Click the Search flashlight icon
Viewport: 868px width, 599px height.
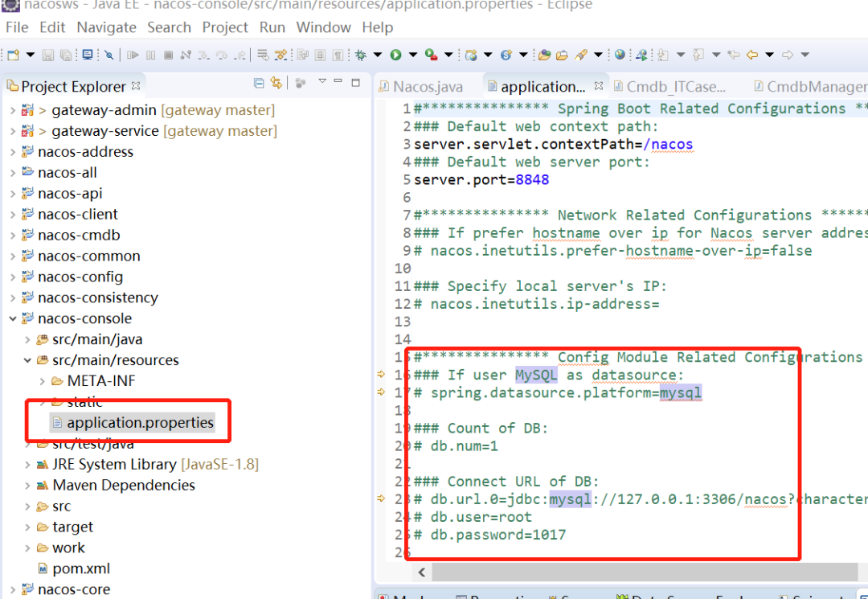tap(581, 55)
